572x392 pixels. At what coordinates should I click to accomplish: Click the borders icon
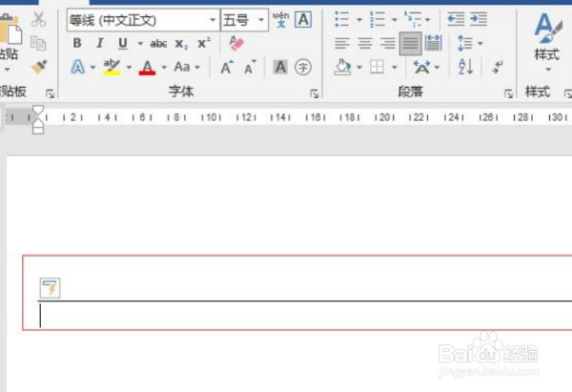(377, 67)
